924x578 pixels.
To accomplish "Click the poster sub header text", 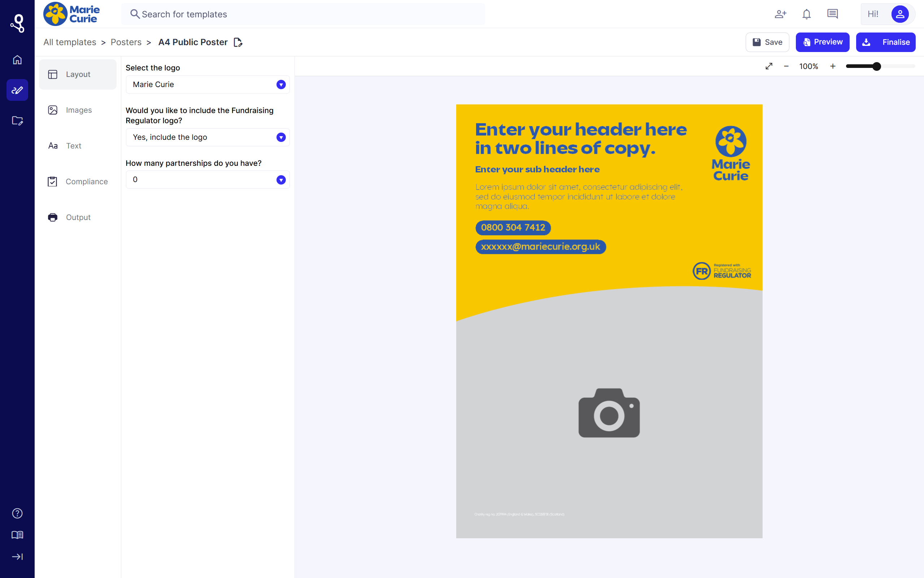I will pos(537,169).
